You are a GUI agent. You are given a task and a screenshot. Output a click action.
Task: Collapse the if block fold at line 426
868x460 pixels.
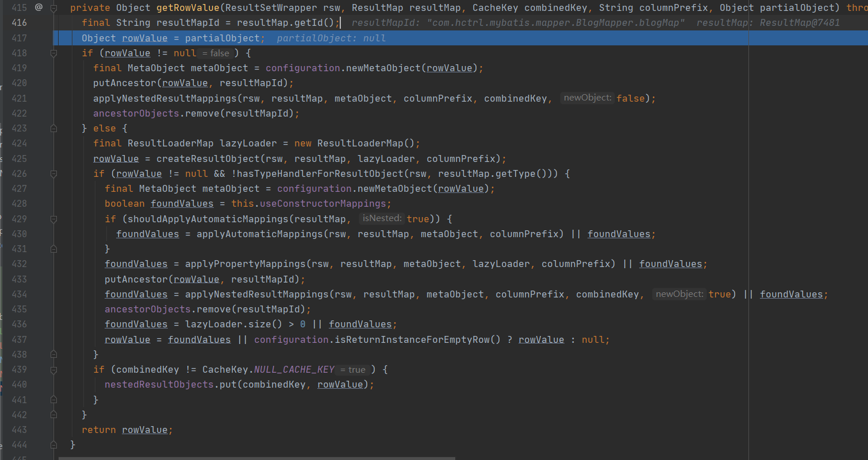[53, 173]
